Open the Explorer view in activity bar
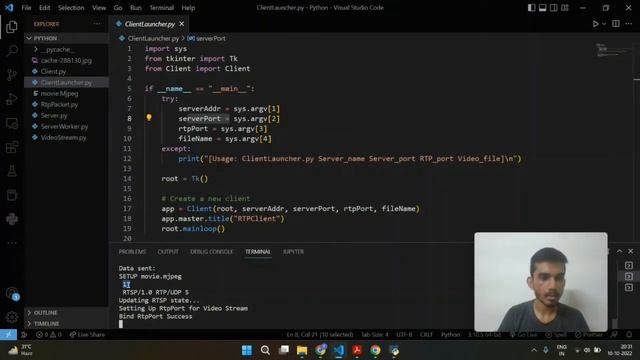The height and width of the screenshot is (360, 640). (x=11, y=27)
